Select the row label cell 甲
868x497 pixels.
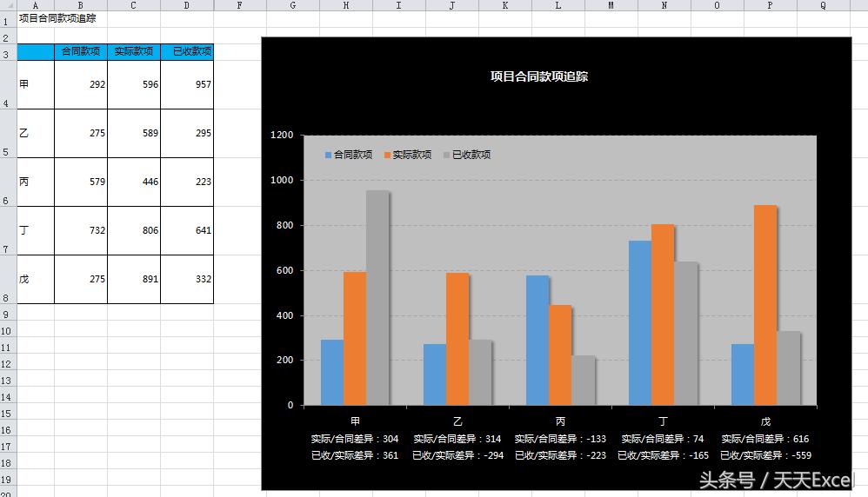[x=36, y=84]
